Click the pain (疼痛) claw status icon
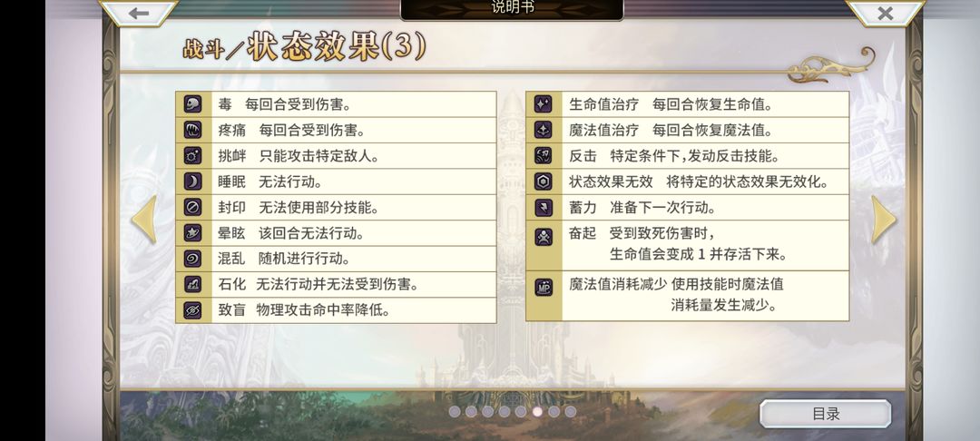 [192, 130]
